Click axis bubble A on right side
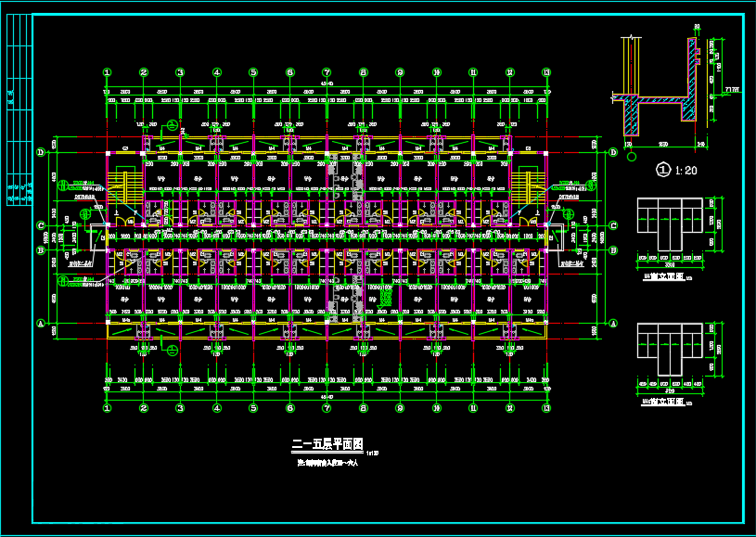 (613, 323)
